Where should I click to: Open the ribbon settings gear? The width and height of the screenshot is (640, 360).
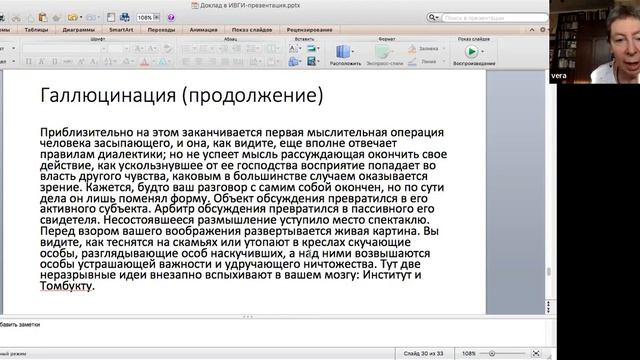click(x=542, y=30)
